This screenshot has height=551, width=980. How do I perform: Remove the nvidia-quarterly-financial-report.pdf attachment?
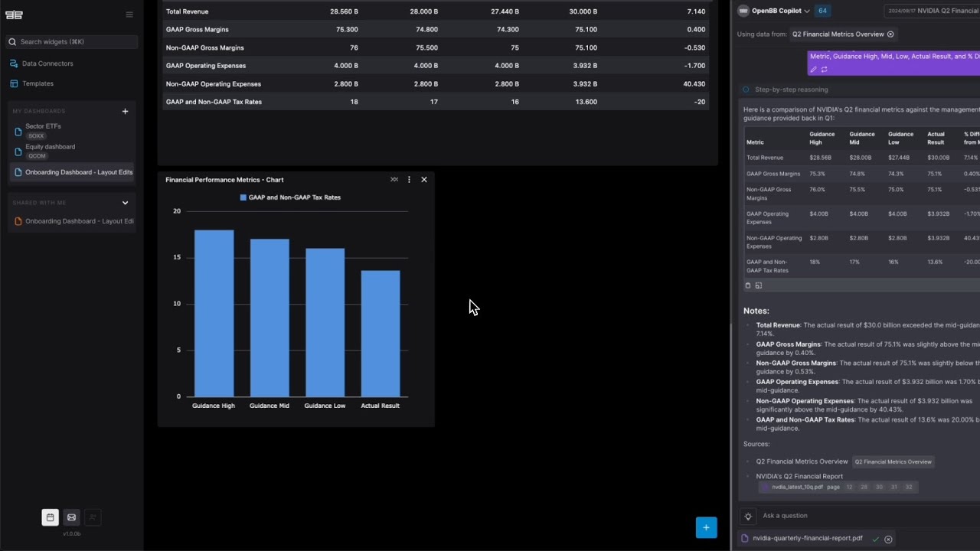pyautogui.click(x=888, y=540)
